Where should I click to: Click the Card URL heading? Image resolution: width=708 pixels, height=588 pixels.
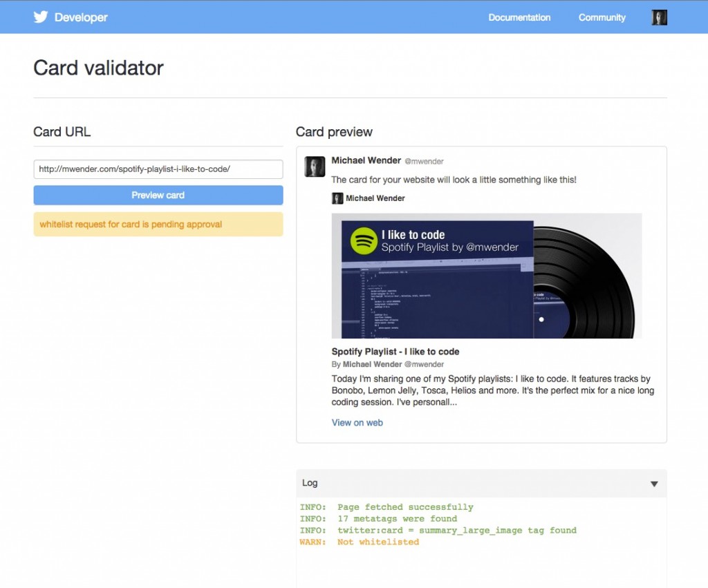pos(62,132)
